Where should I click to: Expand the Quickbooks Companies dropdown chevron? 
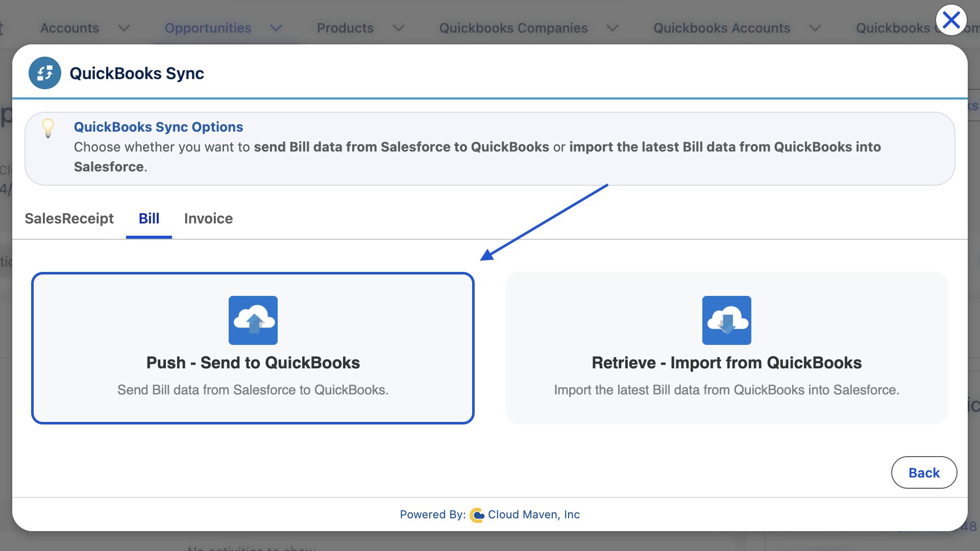coord(612,28)
